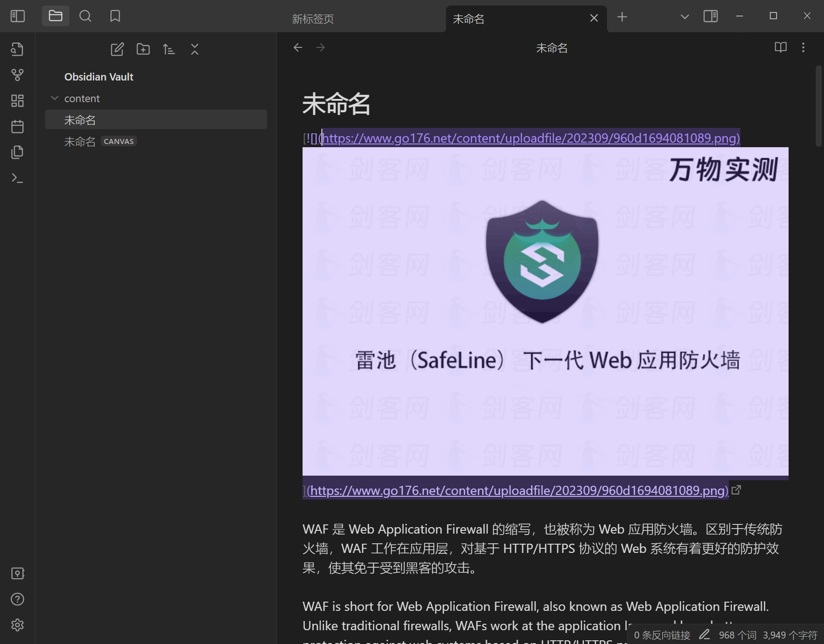Viewport: 824px width, 644px height.
Task: Switch to reading view book icon
Action: [x=780, y=47]
